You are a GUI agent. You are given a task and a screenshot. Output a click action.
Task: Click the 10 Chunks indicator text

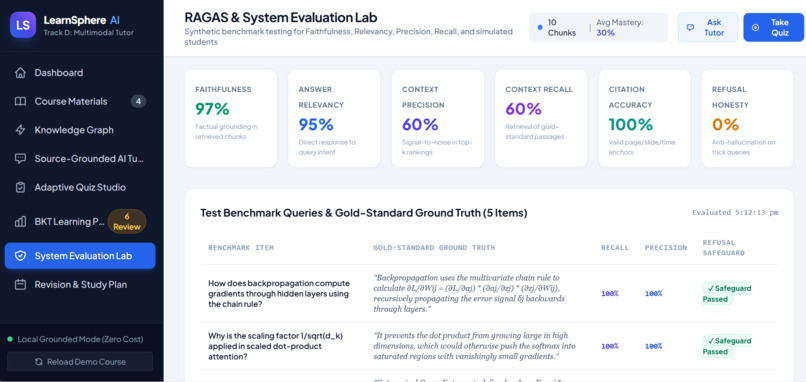point(562,27)
